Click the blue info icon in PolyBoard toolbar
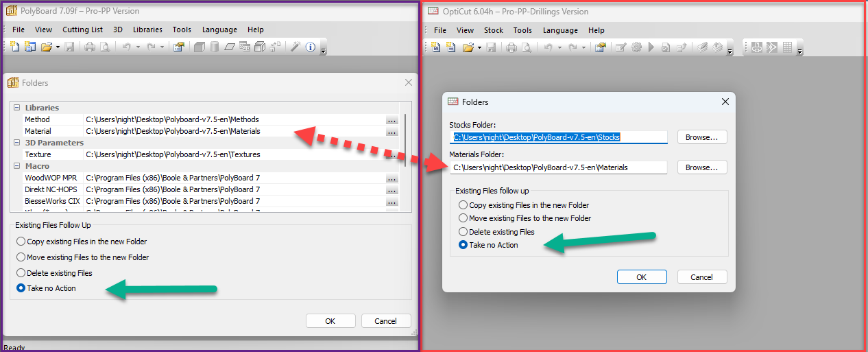 [311, 47]
